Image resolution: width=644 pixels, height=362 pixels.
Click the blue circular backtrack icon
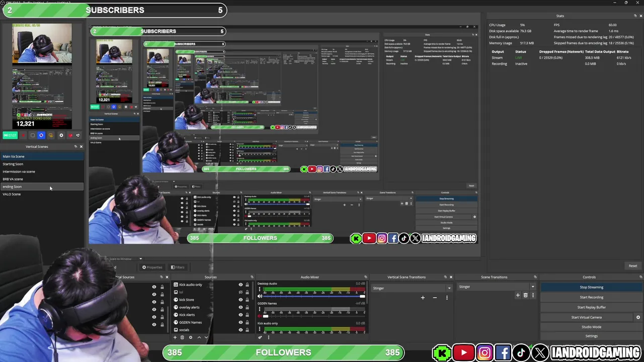click(x=41, y=135)
